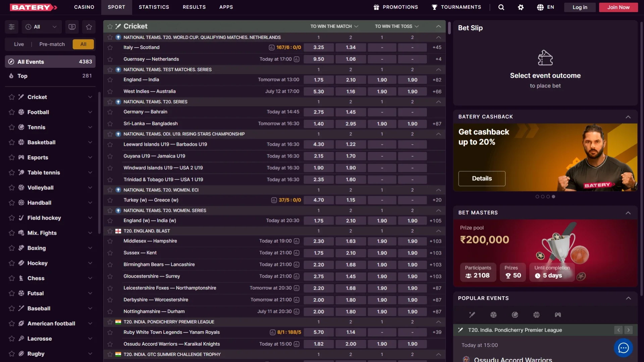Click the next arrow in the Pondicherry Premier League carousel
This screenshot has height=362, width=644.
pyautogui.click(x=629, y=330)
